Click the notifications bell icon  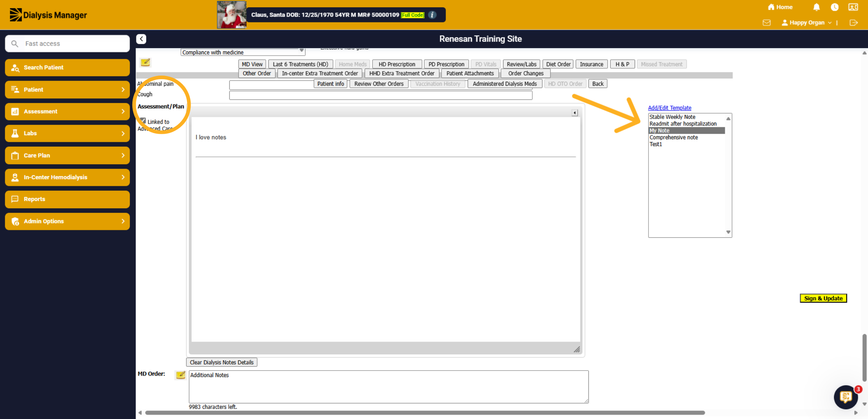(816, 7)
